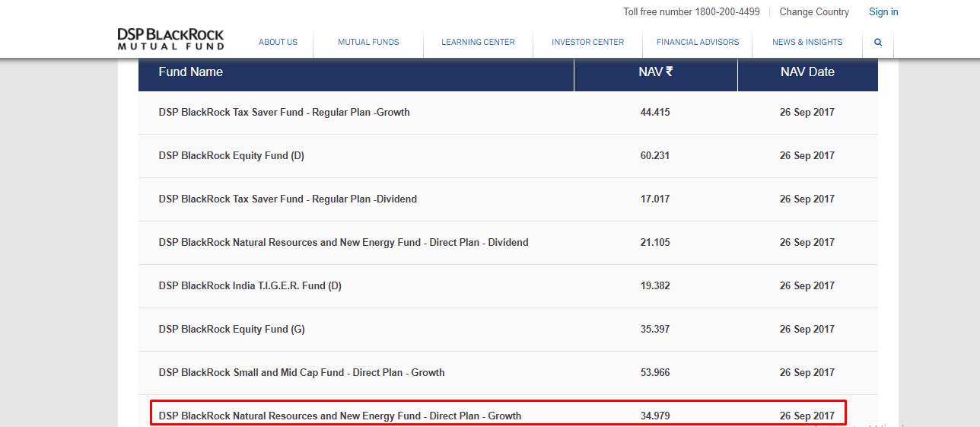Select DSP BlackRock Equity Fund (G) name
The width and height of the screenshot is (980, 427).
coord(232,330)
